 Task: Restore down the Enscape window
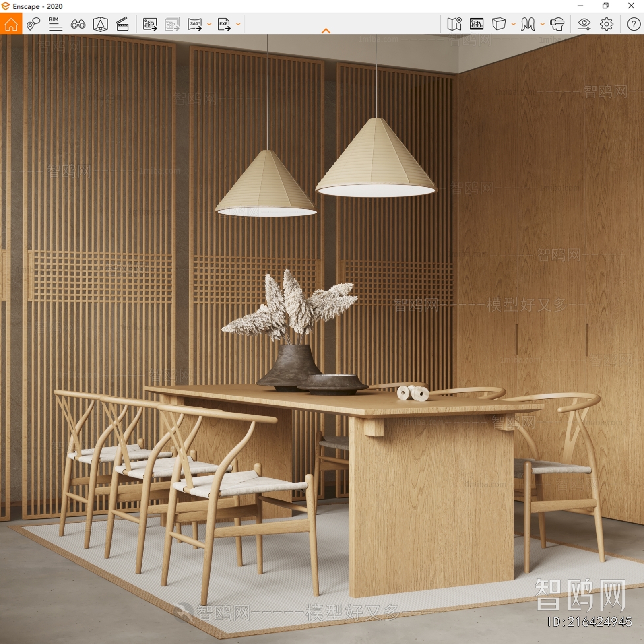click(x=605, y=6)
